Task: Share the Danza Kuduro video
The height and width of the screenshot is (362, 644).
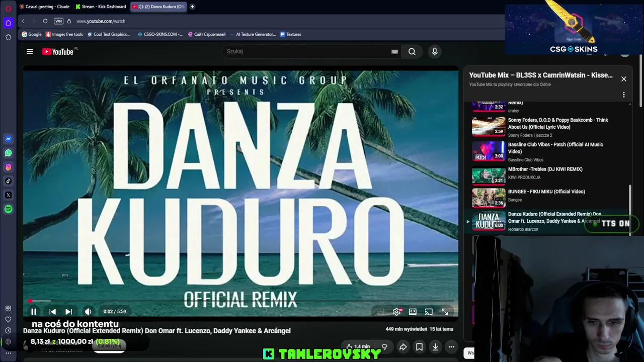Action: (x=403, y=347)
